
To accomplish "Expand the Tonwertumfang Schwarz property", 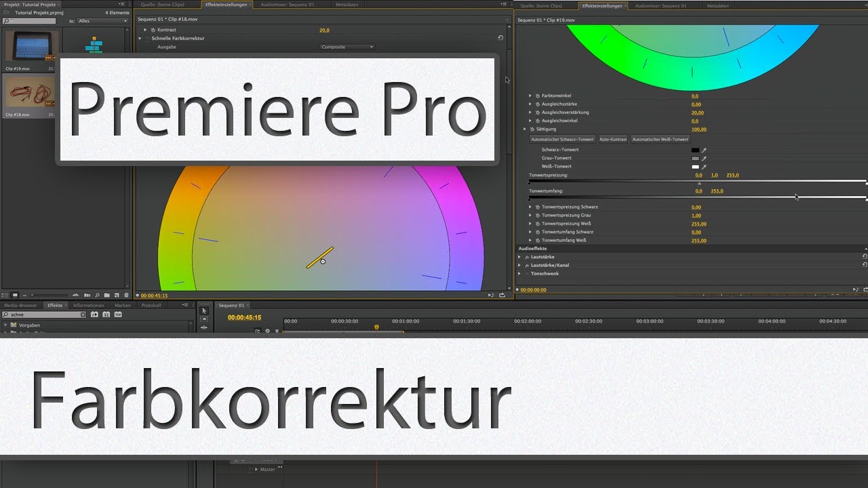I will tap(530, 232).
